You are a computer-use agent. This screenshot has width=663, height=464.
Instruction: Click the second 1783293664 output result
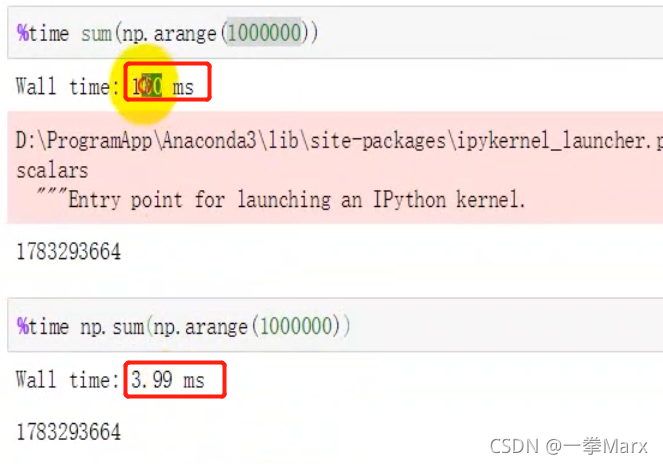(68, 432)
